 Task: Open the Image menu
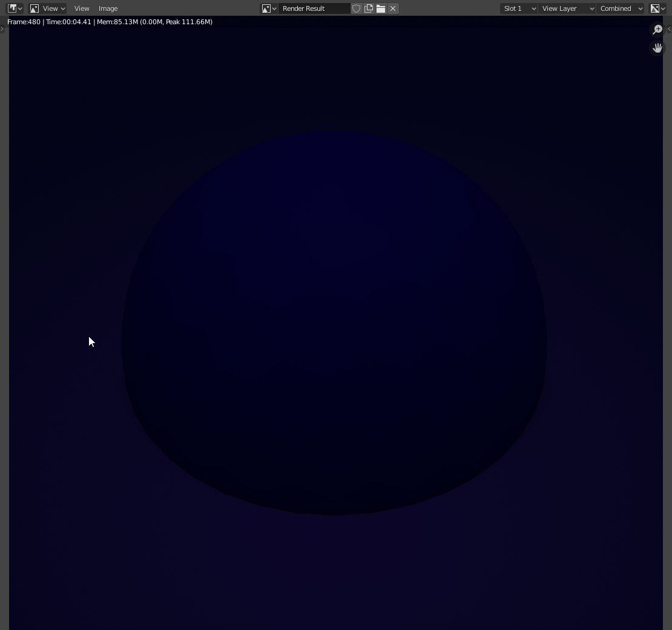[108, 8]
